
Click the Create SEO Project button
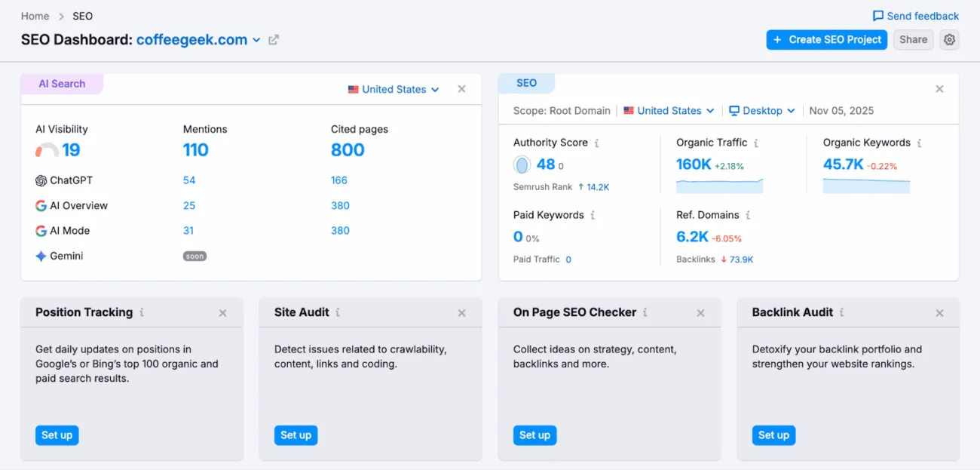point(826,40)
